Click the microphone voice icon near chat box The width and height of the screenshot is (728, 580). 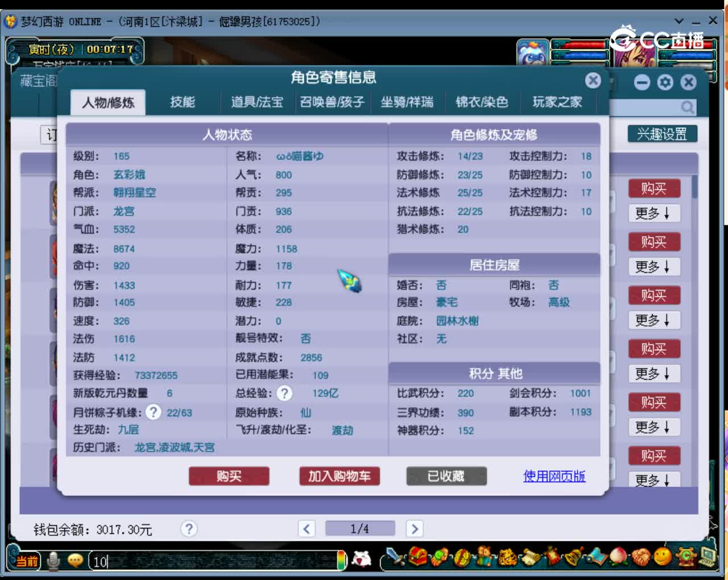point(53,561)
